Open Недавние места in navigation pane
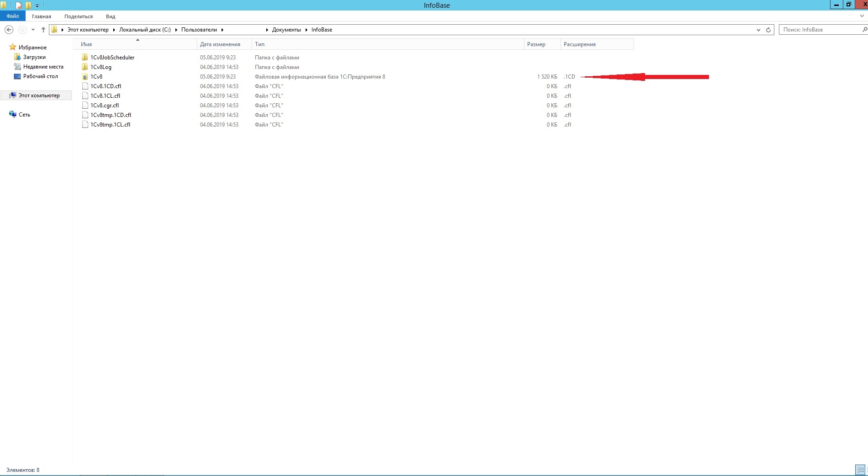Screen dimensions: 868x476 [43, 67]
